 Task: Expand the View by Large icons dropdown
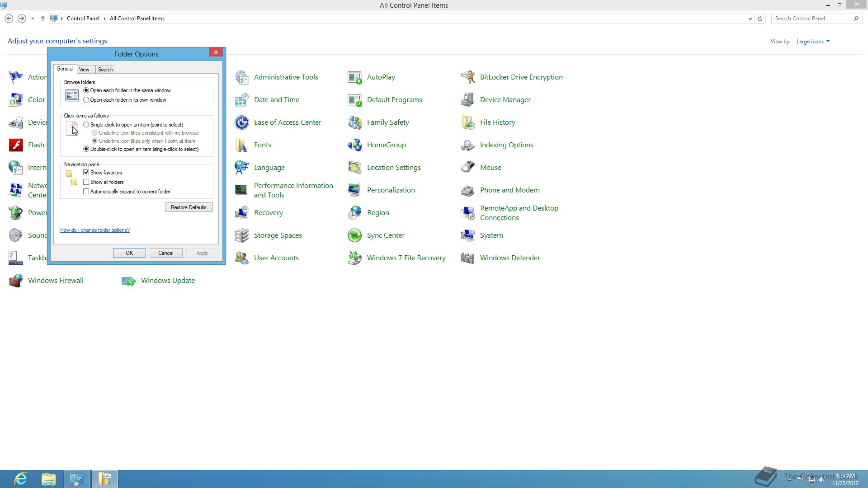pyautogui.click(x=813, y=42)
